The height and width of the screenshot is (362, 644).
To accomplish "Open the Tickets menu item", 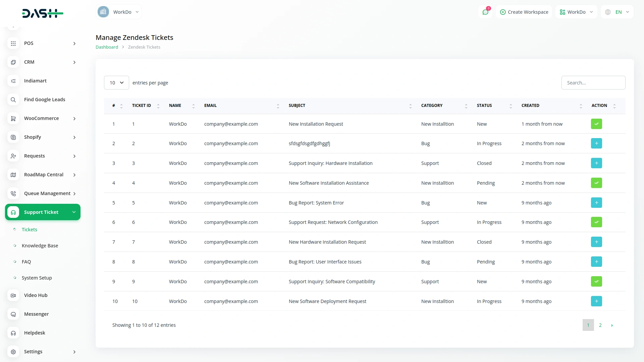I will click(x=30, y=229).
